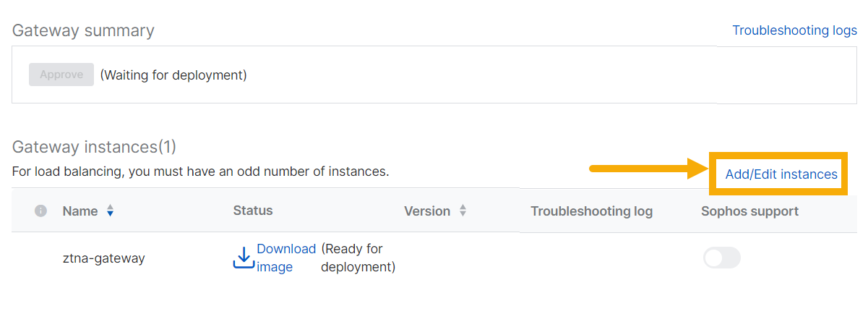The height and width of the screenshot is (322, 868).
Task: Click the Waiting for deployment text
Action: tap(173, 75)
